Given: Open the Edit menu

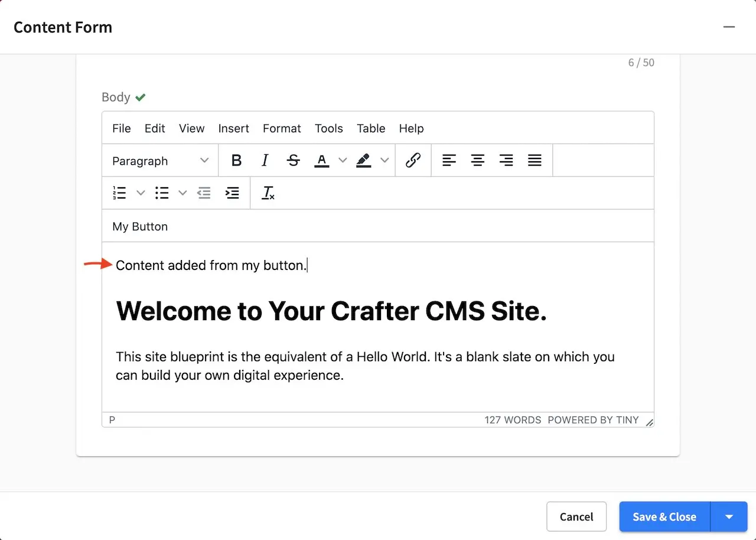Looking at the screenshot, I should (155, 128).
